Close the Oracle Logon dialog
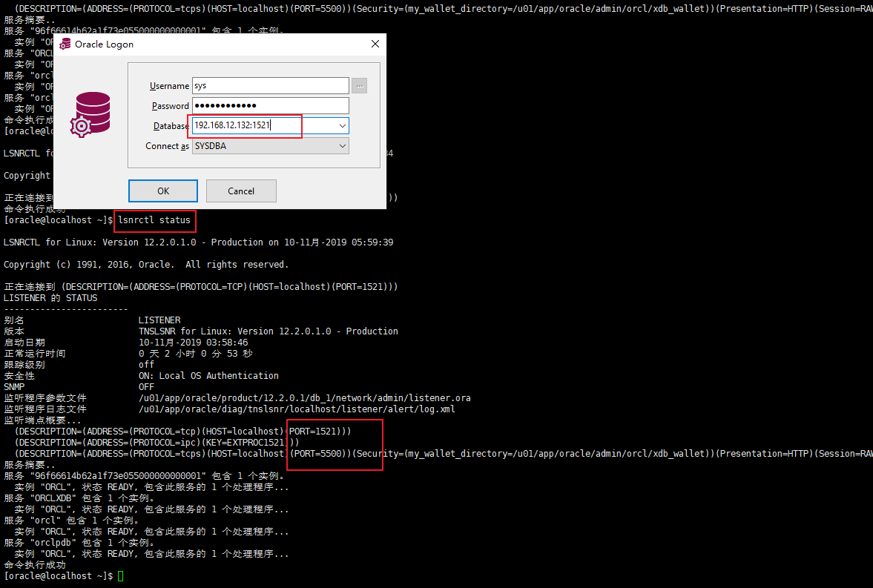The height and width of the screenshot is (588, 873). (375, 44)
